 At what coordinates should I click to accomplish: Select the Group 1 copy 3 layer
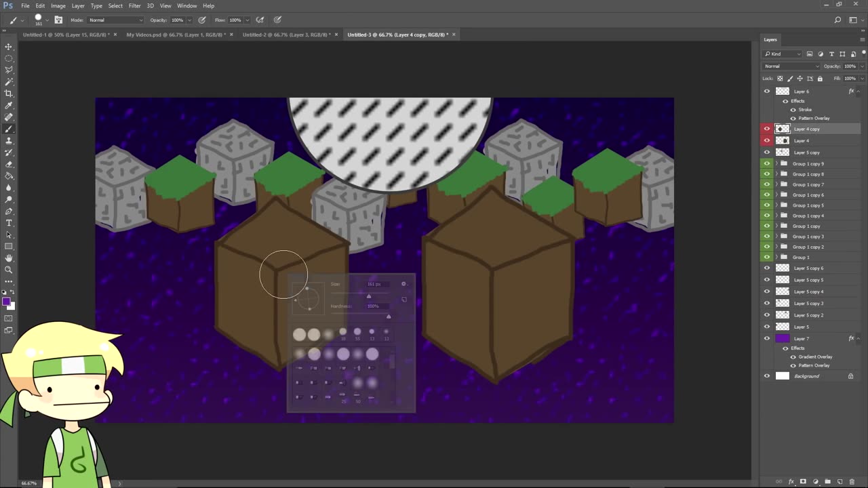[811, 237]
